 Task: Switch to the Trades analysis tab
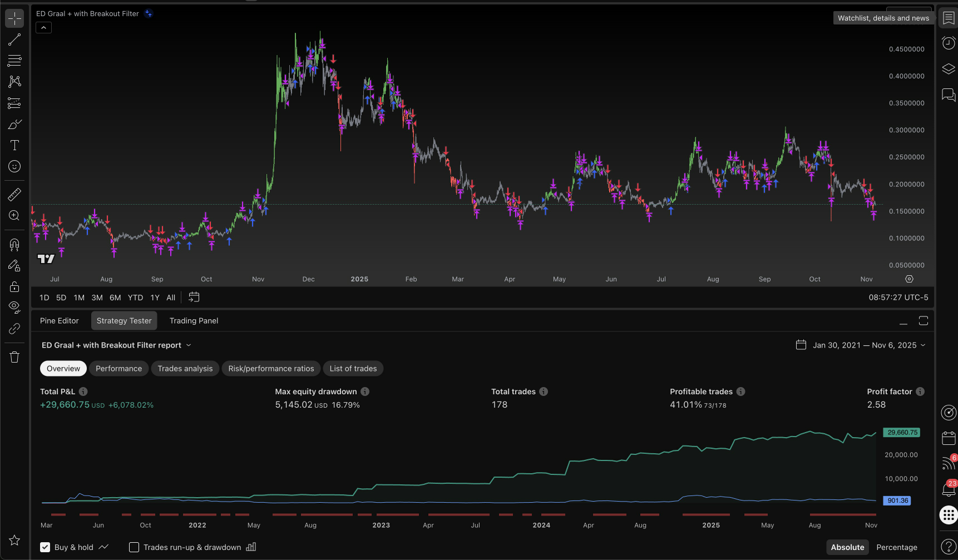(185, 368)
